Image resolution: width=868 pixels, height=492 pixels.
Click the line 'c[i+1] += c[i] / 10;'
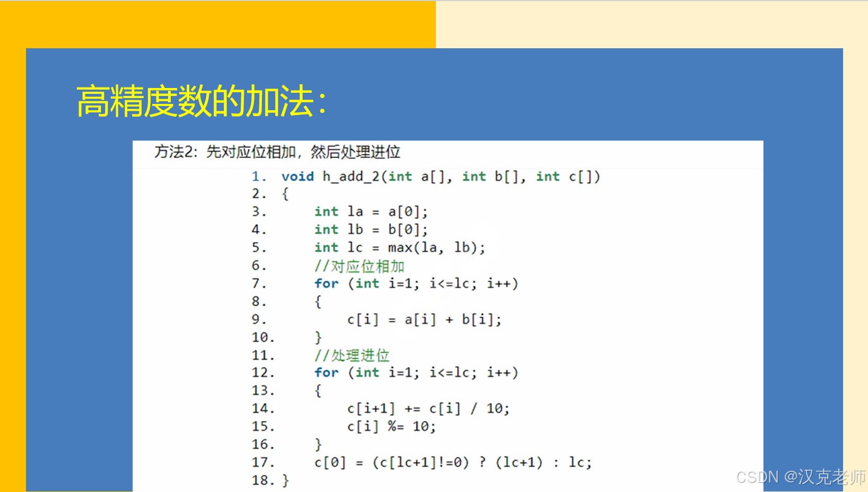[428, 409]
